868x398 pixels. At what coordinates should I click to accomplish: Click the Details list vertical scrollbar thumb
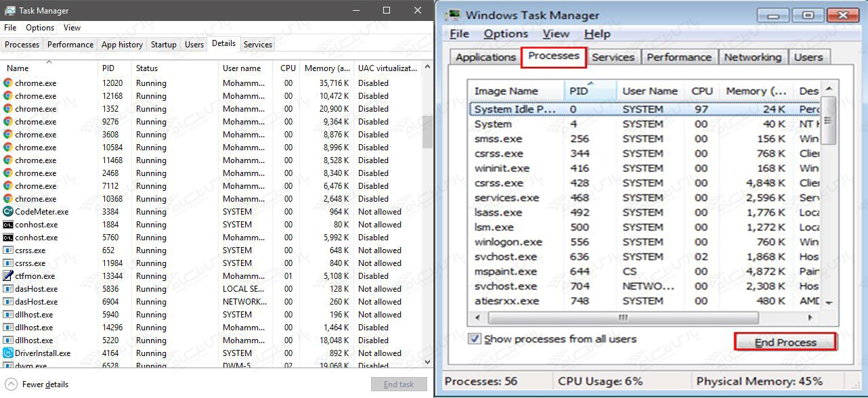427,131
